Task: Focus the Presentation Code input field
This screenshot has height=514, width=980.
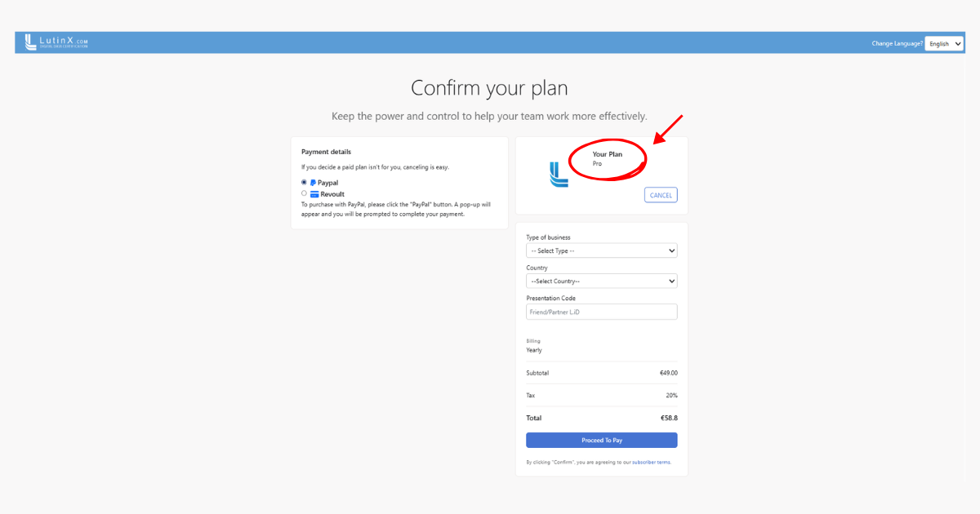Action: 601,312
